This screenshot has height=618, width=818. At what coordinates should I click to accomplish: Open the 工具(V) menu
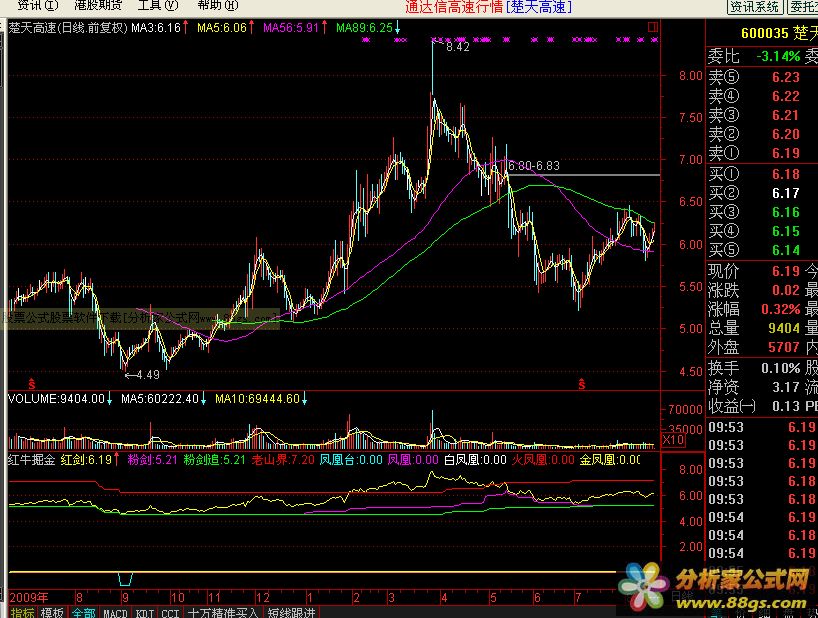[158, 5]
